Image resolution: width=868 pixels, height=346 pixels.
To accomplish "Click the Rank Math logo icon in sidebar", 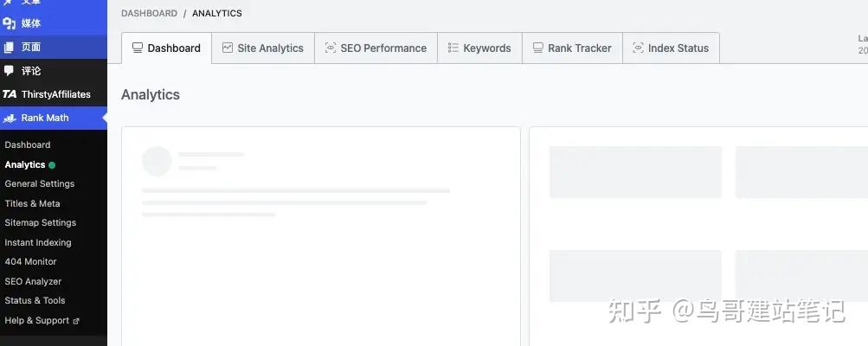I will [10, 119].
